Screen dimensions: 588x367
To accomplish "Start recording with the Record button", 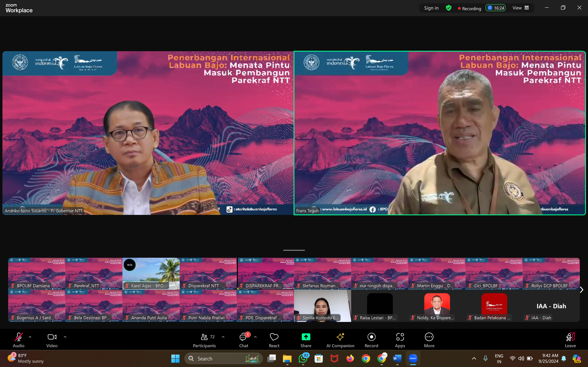I will (x=371, y=340).
